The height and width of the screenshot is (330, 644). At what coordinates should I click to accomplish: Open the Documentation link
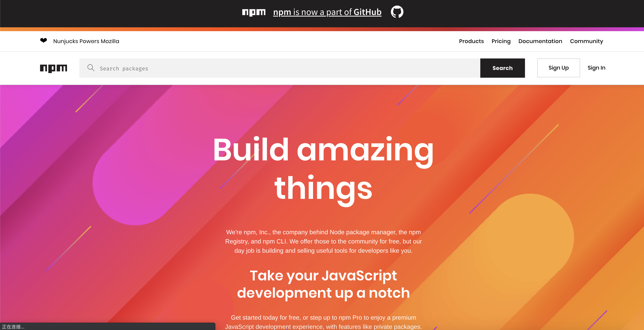point(540,41)
